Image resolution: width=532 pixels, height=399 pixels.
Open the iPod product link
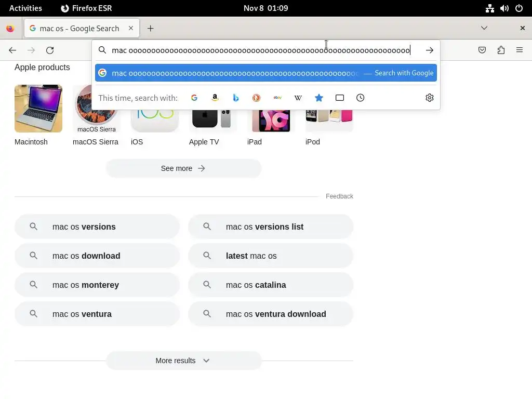point(312,142)
